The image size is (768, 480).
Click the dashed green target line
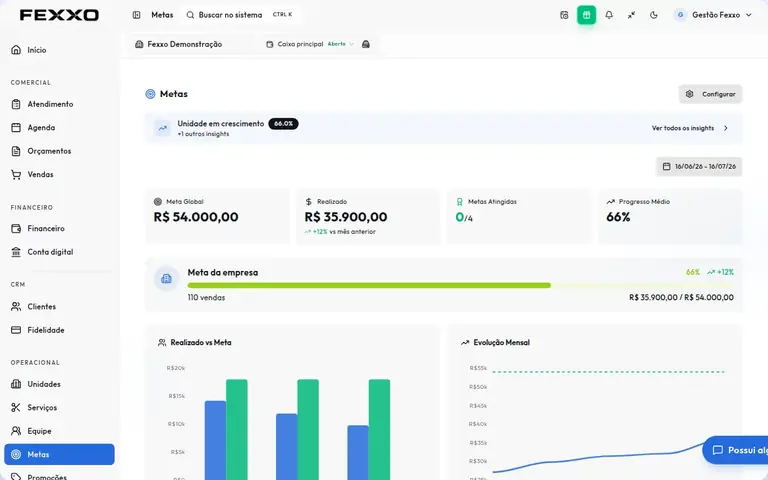[x=608, y=372]
